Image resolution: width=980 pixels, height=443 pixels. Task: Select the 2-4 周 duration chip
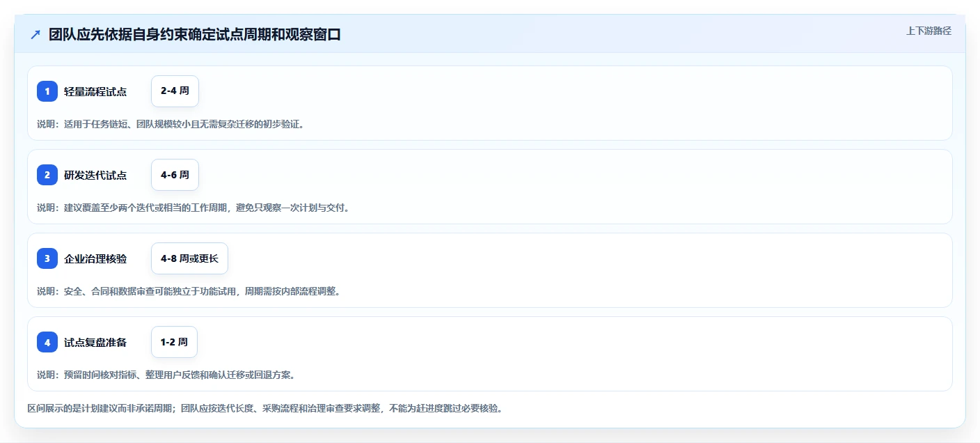pyautogui.click(x=175, y=91)
